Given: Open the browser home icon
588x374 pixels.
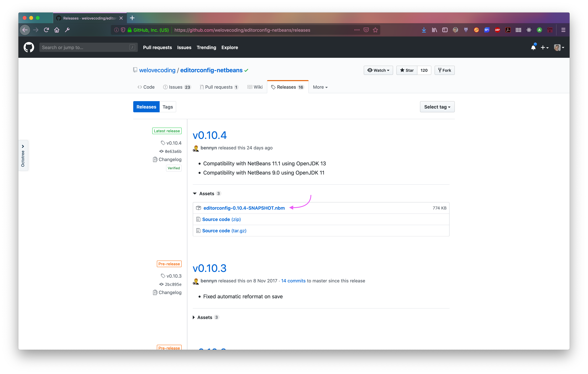Looking at the screenshot, I should [57, 30].
